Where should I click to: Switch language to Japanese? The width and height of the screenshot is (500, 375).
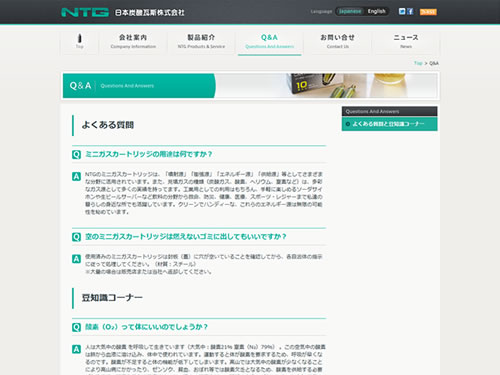click(350, 11)
